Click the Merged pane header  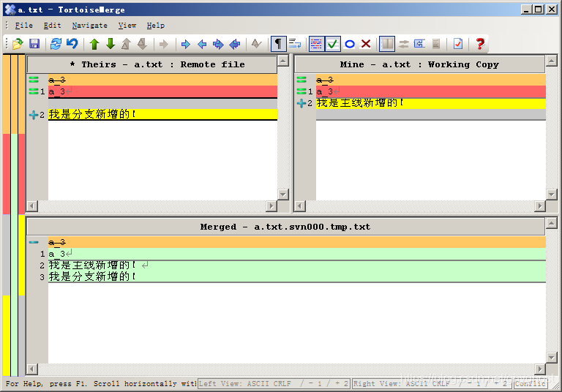pos(285,227)
